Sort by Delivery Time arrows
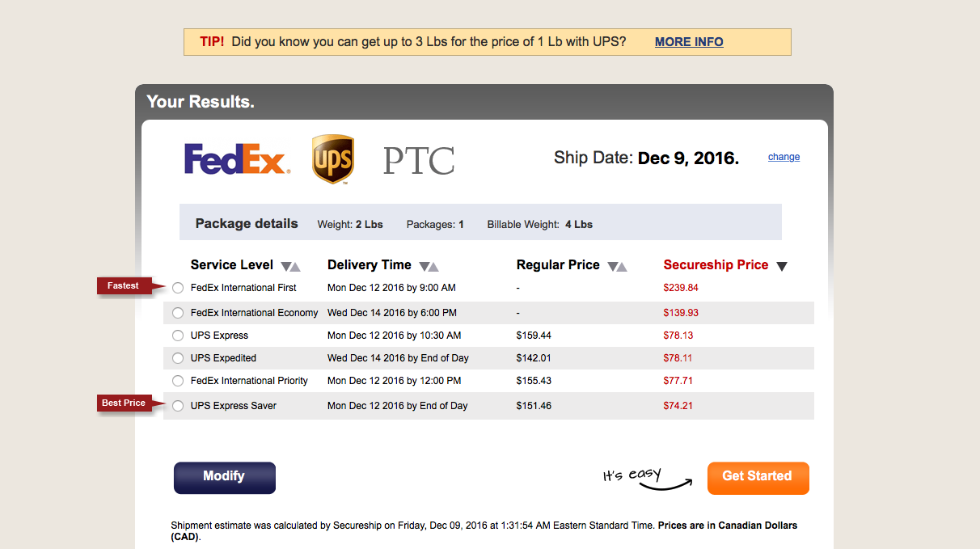The image size is (980, 549). coord(429,266)
